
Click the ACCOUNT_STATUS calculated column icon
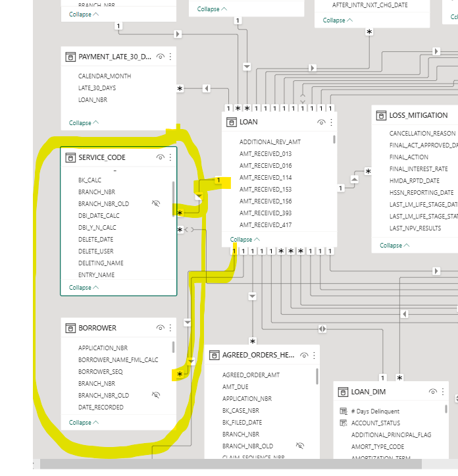tap(343, 423)
